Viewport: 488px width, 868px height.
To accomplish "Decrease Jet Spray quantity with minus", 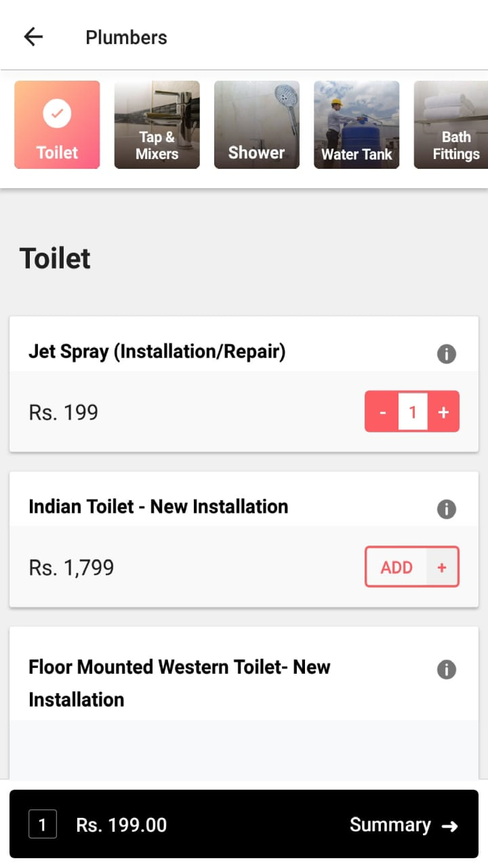I will click(x=383, y=412).
